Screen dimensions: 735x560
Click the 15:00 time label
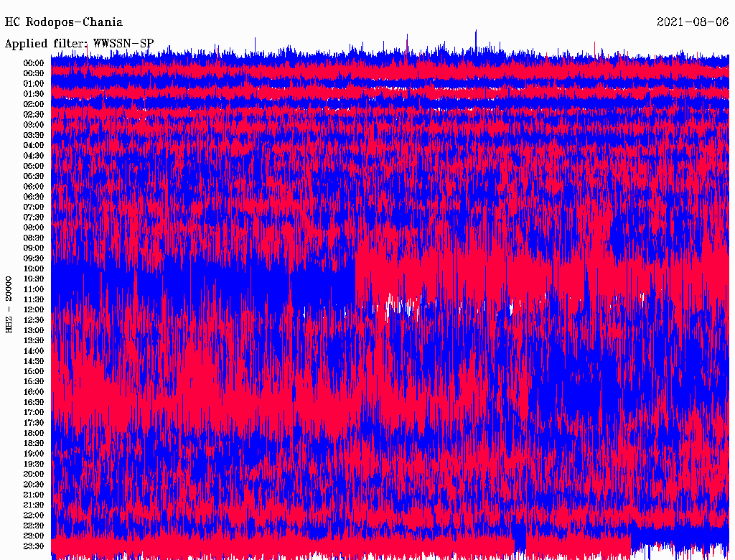click(34, 371)
